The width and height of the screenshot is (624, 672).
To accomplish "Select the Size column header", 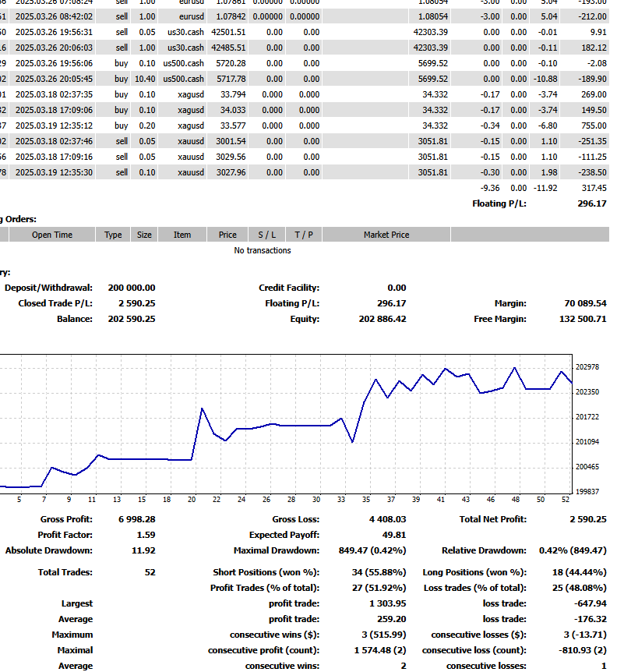I will click(144, 235).
